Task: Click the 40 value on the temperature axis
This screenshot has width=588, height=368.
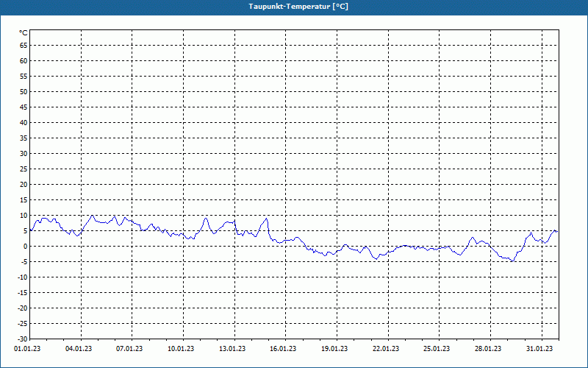Action: [x=24, y=123]
